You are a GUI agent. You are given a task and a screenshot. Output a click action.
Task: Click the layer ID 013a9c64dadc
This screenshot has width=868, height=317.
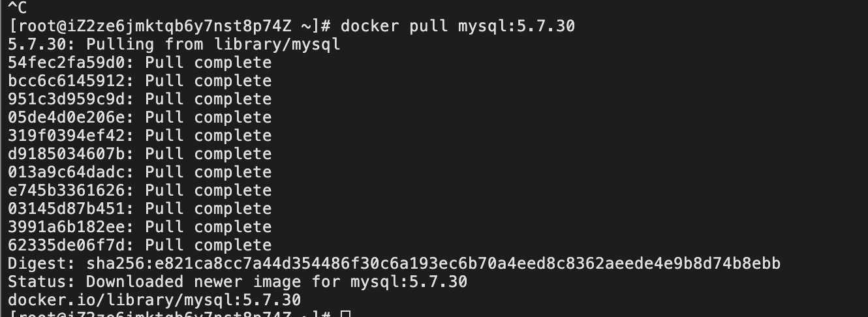tap(67, 173)
